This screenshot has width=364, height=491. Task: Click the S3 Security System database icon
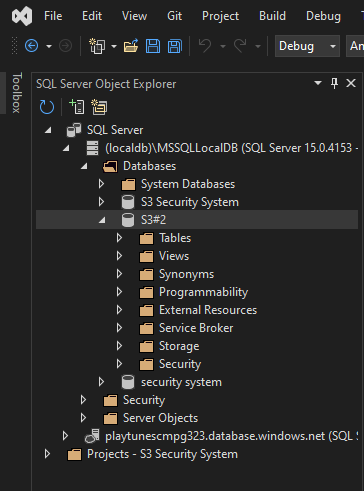pos(128,202)
